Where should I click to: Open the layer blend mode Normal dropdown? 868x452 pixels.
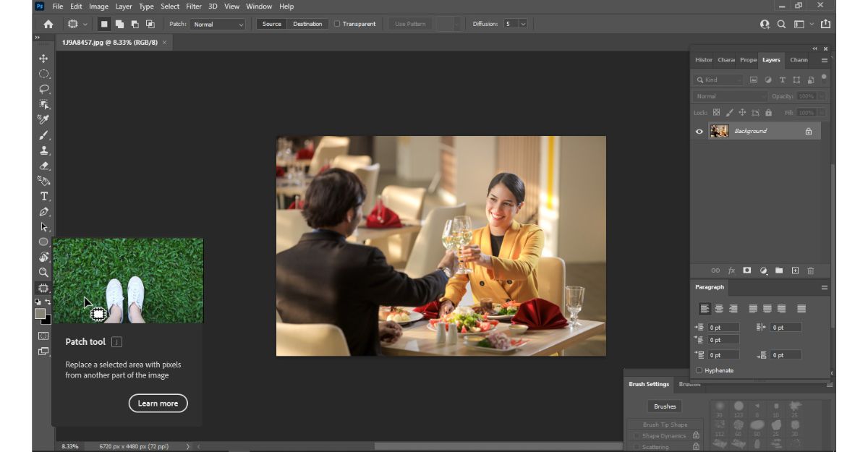pyautogui.click(x=731, y=96)
